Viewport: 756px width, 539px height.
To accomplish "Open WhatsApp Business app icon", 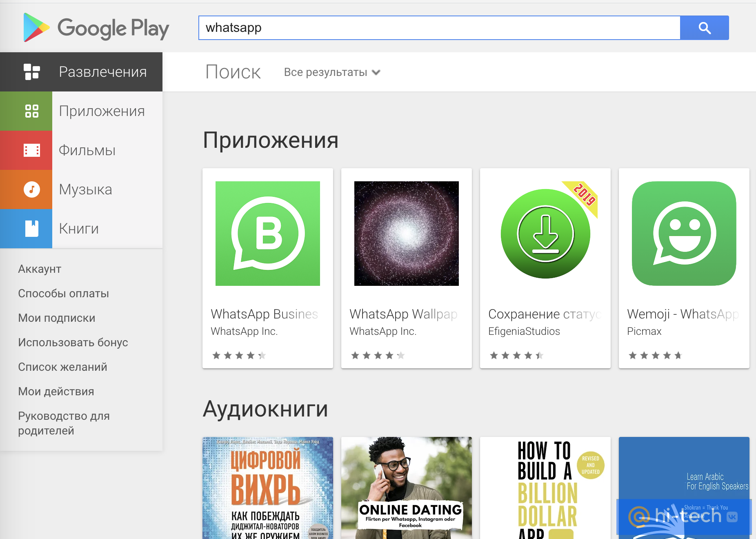I will [x=268, y=234].
